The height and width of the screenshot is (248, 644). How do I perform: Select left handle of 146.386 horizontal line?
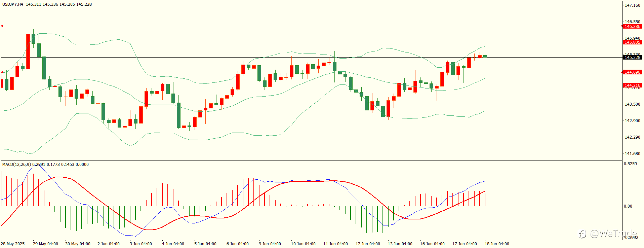pyautogui.click(x=2, y=26)
